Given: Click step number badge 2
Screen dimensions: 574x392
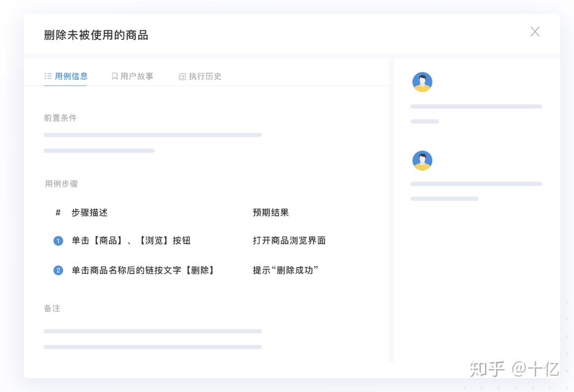Looking at the screenshot, I should click(59, 270).
